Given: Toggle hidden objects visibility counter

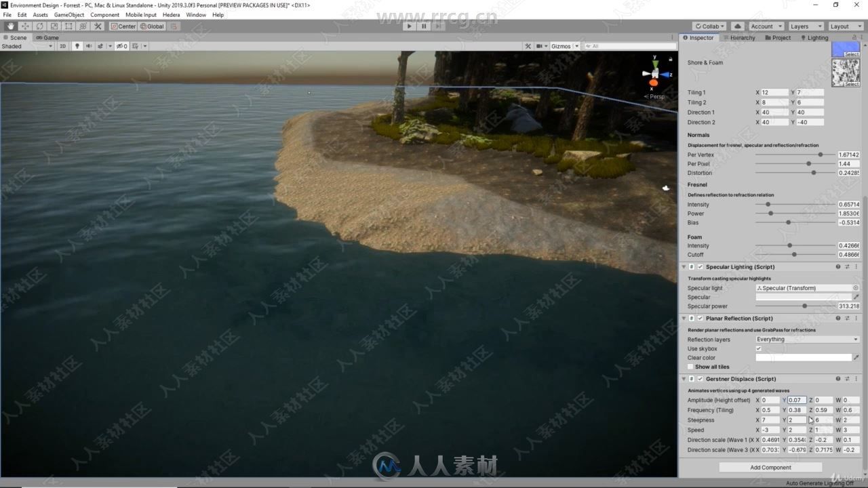Looking at the screenshot, I should [x=121, y=46].
